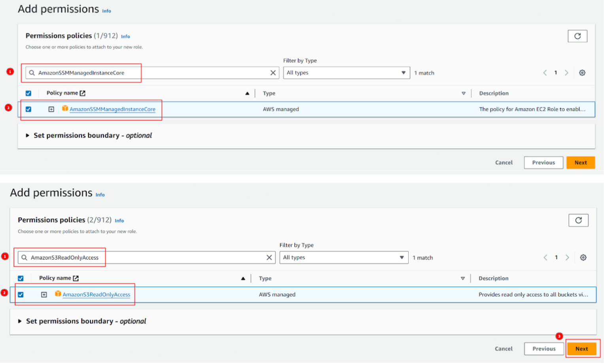The image size is (604, 364).
Task: Sort by Type in the top table
Action: pos(464,94)
